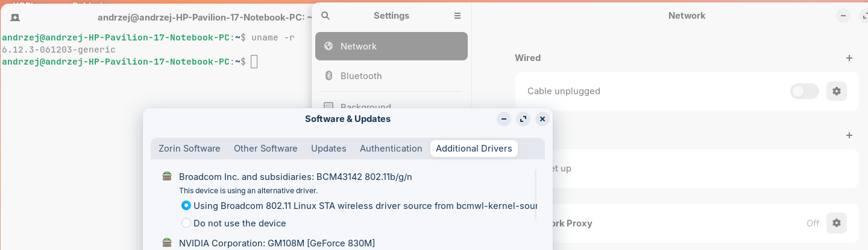
Task: Minimize the Software & Updates window
Action: click(x=504, y=119)
